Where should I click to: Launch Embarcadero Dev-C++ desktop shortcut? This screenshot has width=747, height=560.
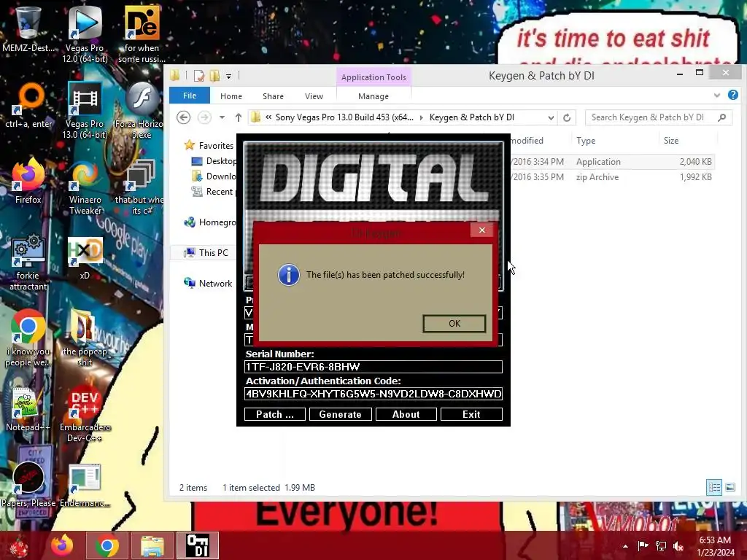pos(85,414)
